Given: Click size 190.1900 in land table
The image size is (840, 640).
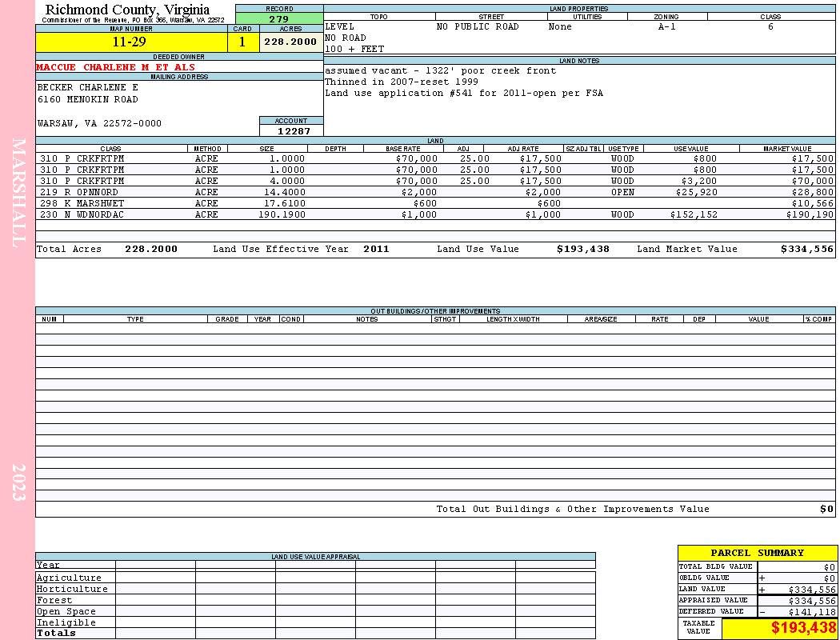Looking at the screenshot, I should coord(282,214).
